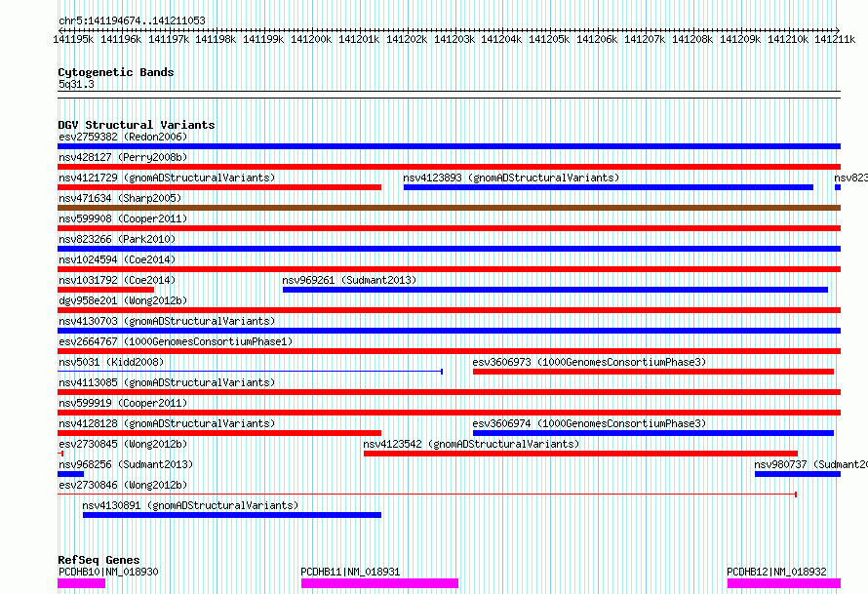
Task: Click the 141195k ruler position
Action: pyautogui.click(x=73, y=39)
